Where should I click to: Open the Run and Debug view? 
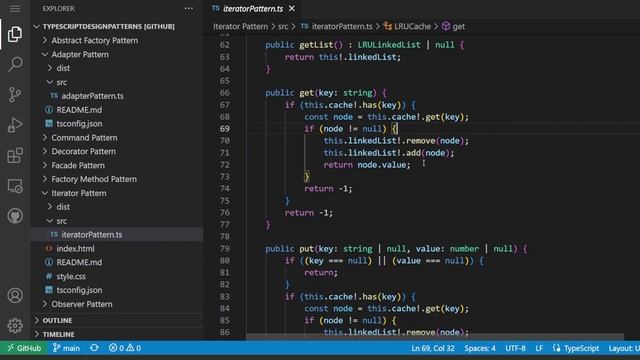[15, 125]
